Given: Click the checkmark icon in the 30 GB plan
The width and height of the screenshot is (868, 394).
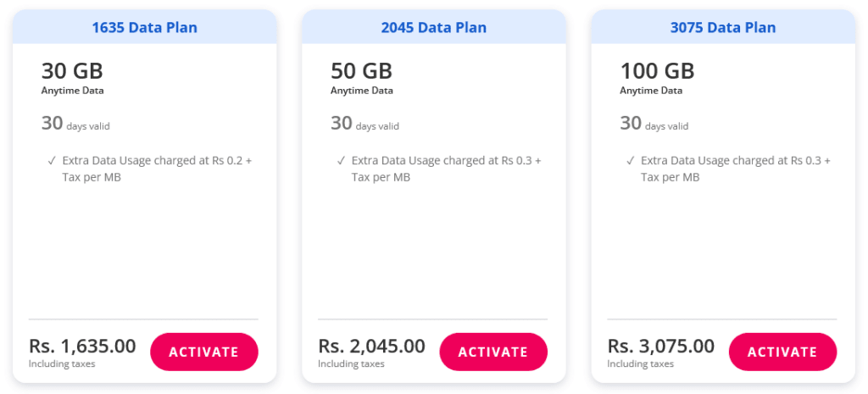Looking at the screenshot, I should click(52, 160).
